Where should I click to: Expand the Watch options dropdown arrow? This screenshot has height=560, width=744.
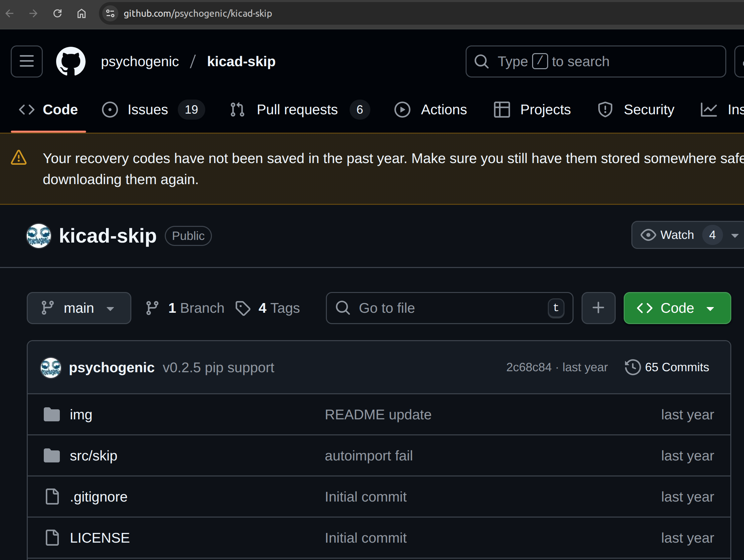click(x=735, y=236)
